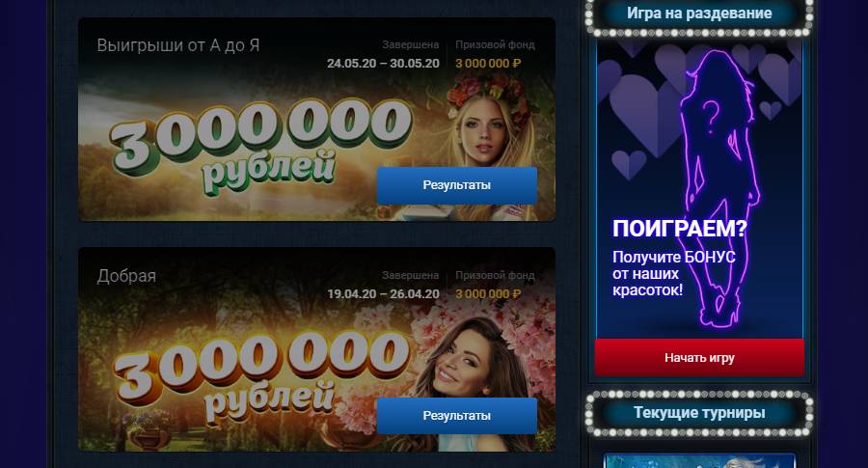Viewport: 868px width, 468px height.
Task: Click the red Начать игру button
Action: click(699, 358)
